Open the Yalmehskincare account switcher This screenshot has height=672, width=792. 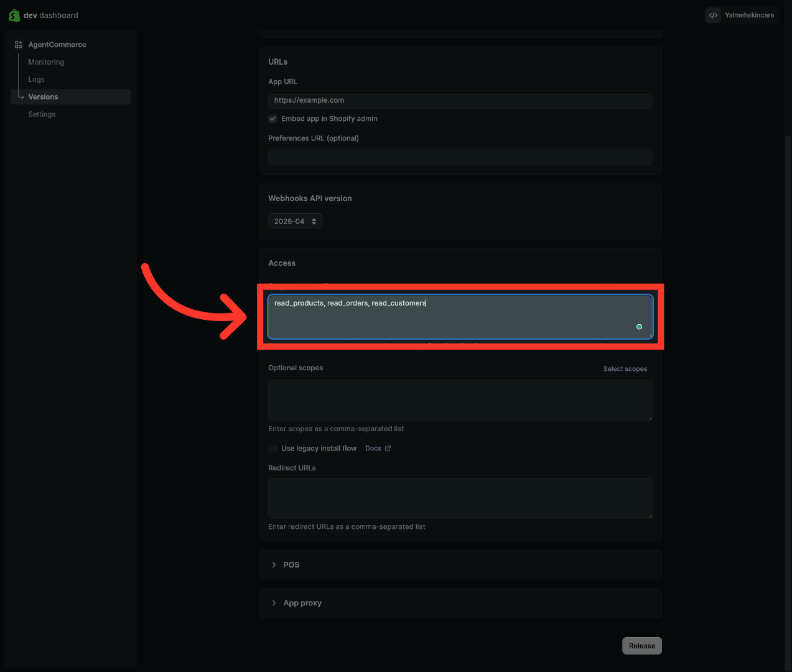[740, 15]
